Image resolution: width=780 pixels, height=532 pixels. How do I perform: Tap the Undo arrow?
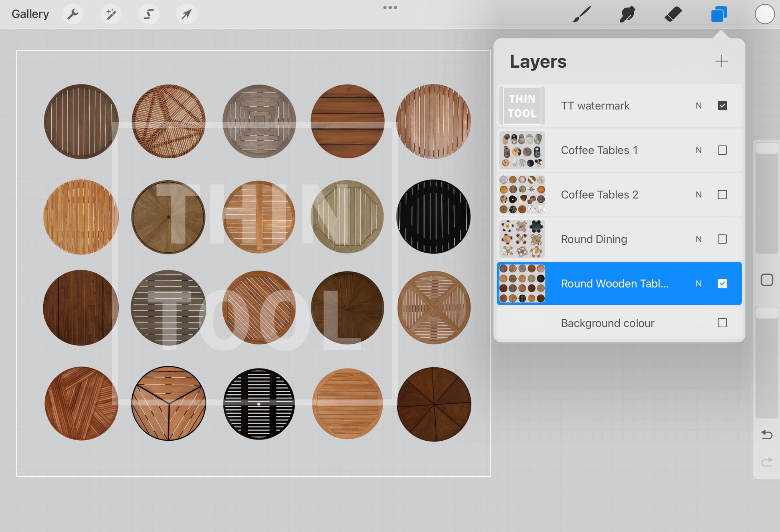click(766, 435)
